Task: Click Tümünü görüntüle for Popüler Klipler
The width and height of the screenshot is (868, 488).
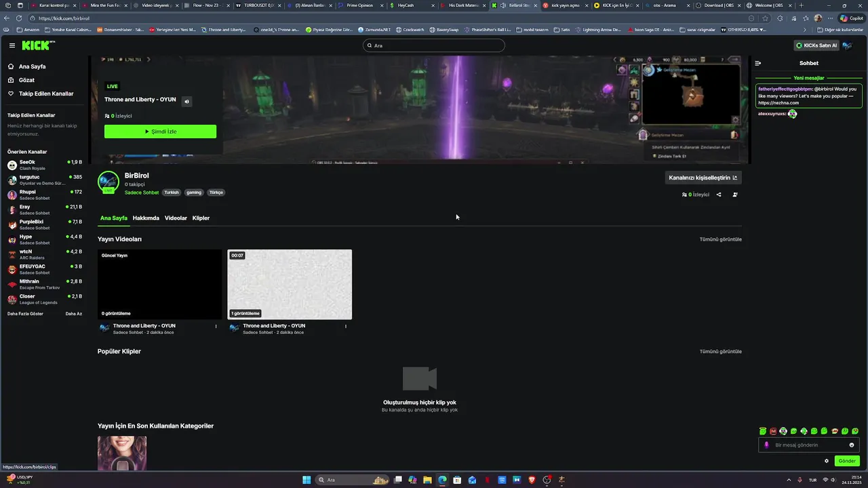Action: coord(721,352)
